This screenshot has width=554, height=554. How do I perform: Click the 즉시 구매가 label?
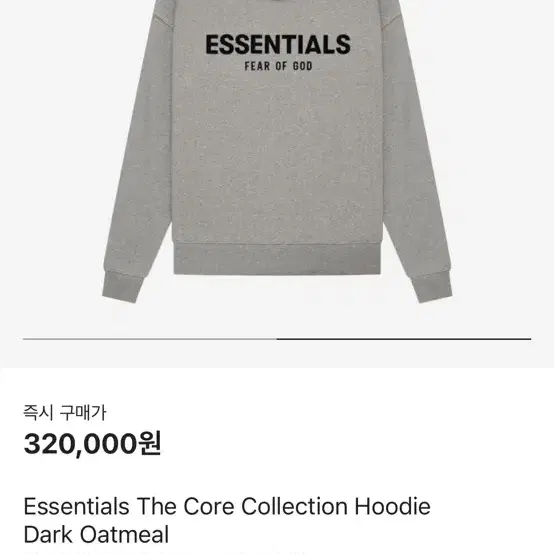[65, 413]
